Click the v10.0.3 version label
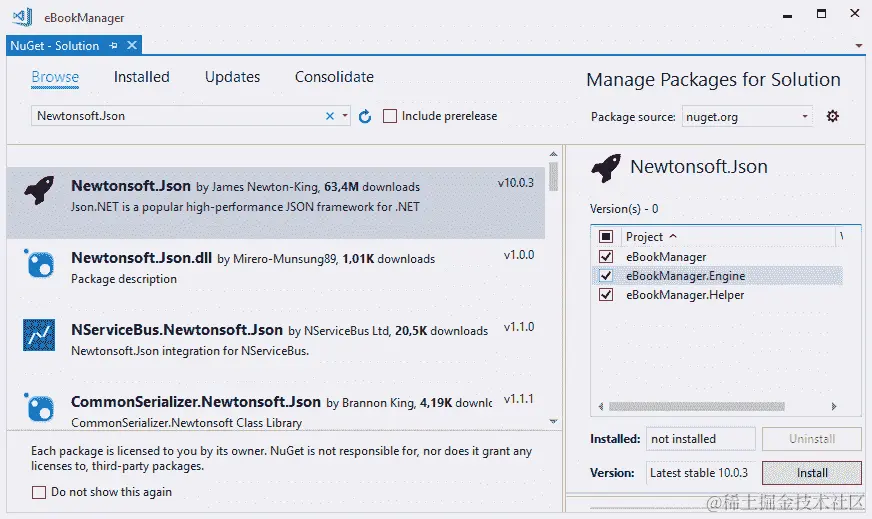 point(516,182)
